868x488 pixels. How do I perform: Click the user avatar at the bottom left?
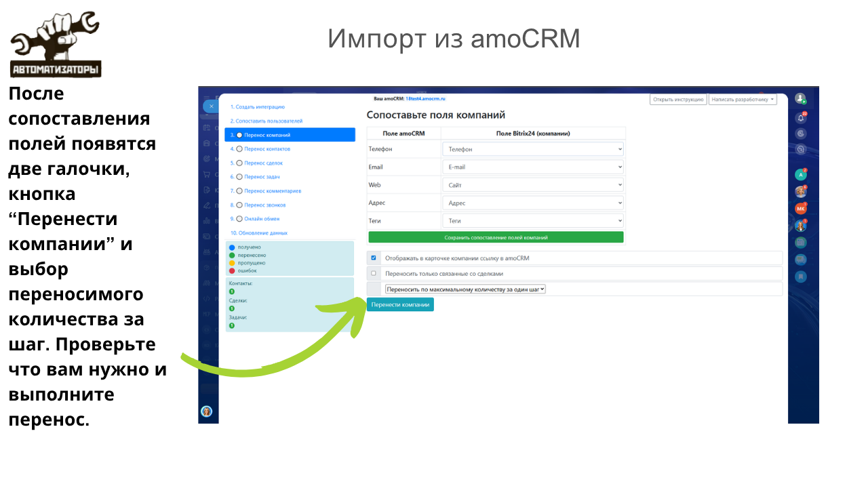[x=207, y=411]
